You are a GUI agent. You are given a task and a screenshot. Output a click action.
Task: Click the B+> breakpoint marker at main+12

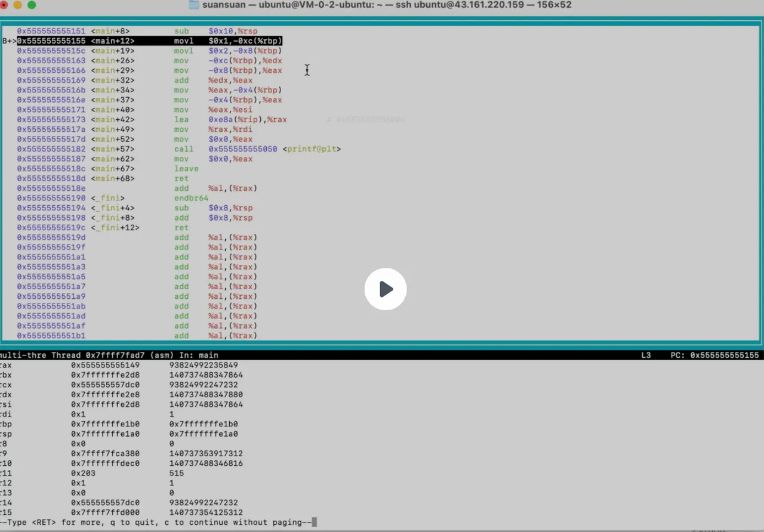pos(10,41)
